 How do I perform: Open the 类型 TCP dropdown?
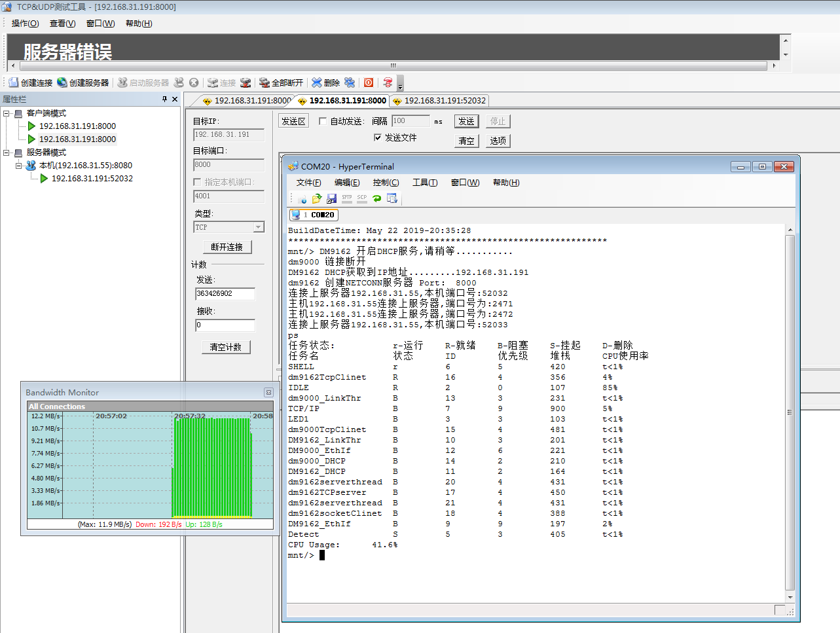[259, 227]
